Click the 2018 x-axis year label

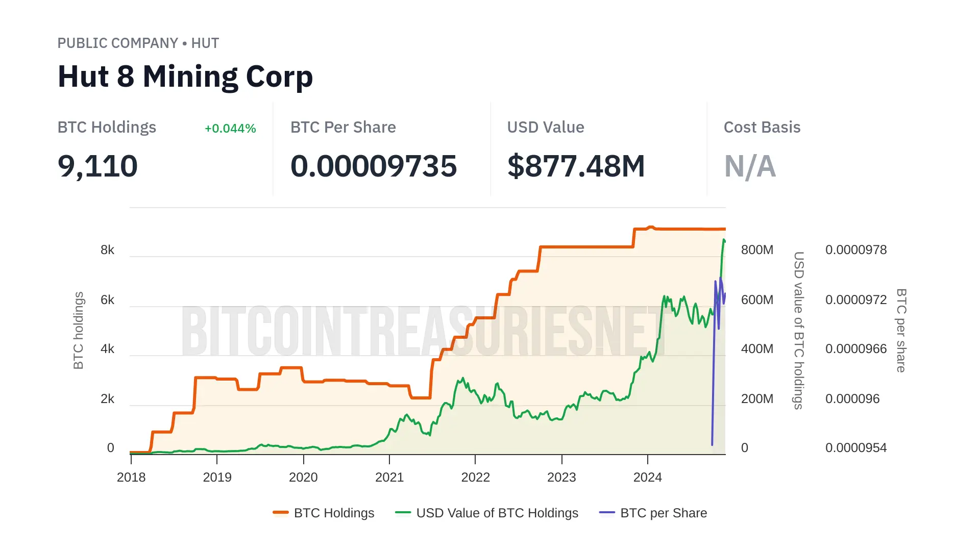(x=131, y=478)
